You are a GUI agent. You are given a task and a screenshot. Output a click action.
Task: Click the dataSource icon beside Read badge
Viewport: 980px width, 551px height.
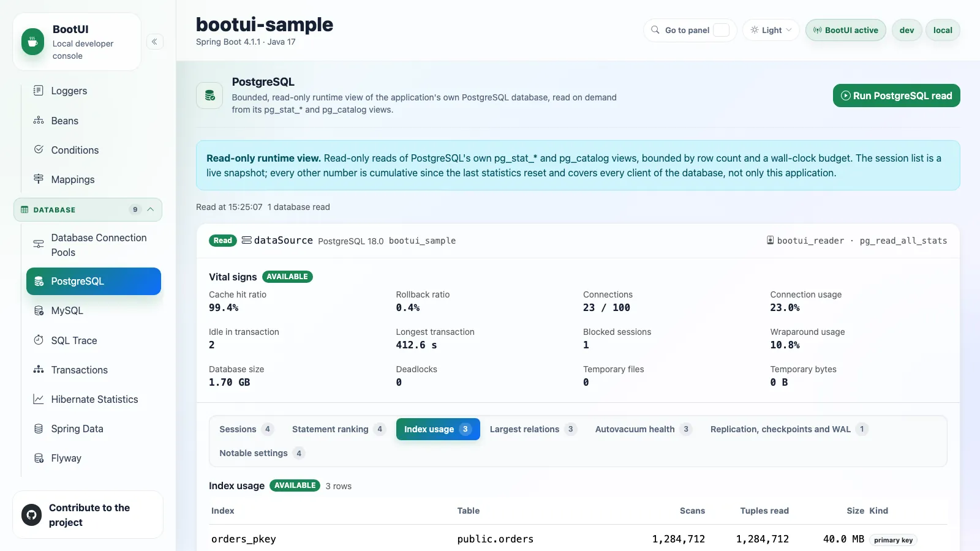(x=246, y=240)
